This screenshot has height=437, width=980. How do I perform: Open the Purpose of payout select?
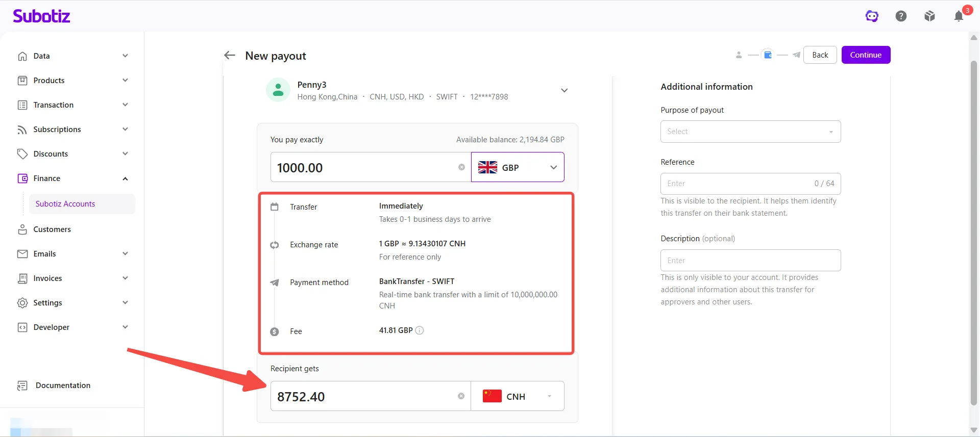[x=750, y=132]
